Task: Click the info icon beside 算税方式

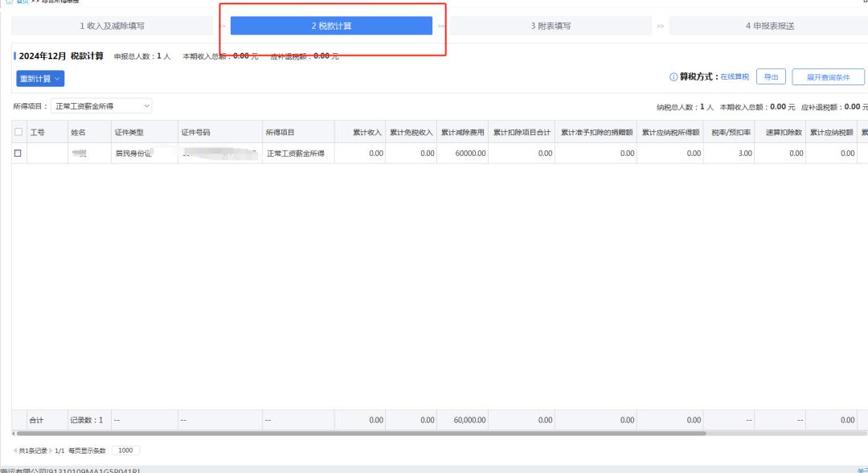Action: point(674,77)
